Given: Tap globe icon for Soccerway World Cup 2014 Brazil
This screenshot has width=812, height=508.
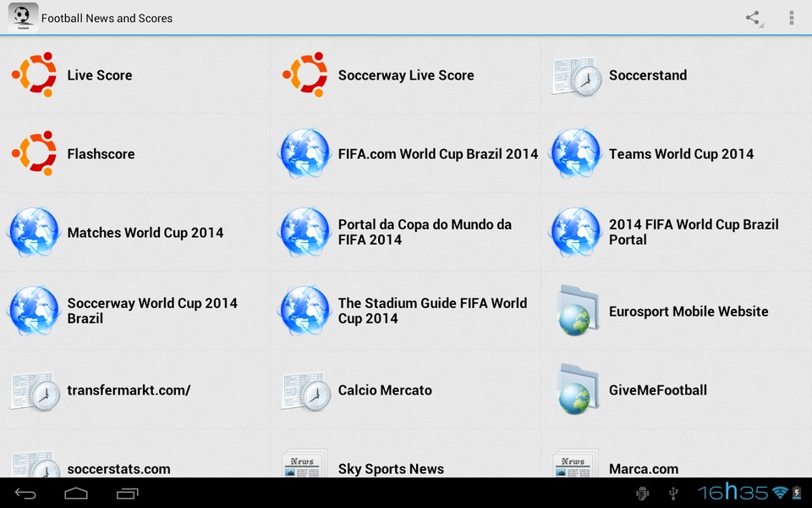Looking at the screenshot, I should pyautogui.click(x=34, y=311).
